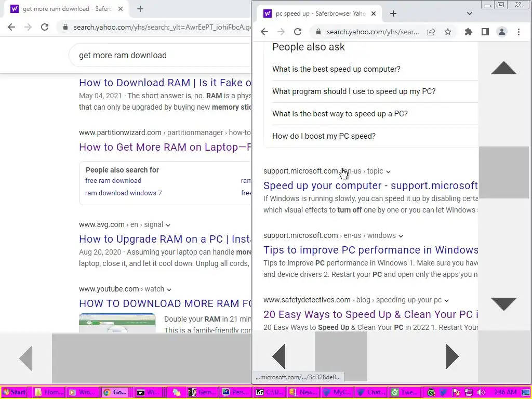Click the vertical scrollbar thumb in the right window

point(504,172)
